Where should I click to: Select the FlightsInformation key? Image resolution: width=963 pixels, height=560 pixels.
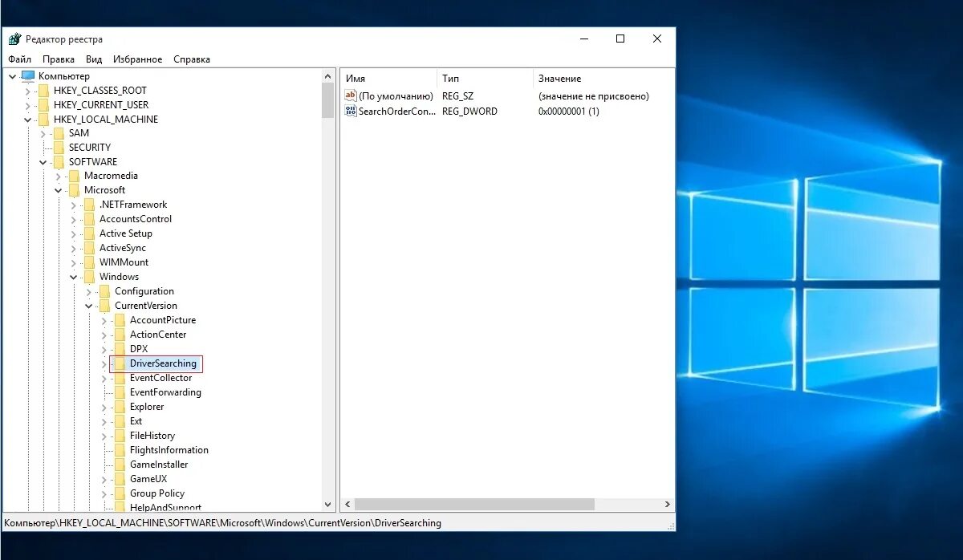[169, 450]
